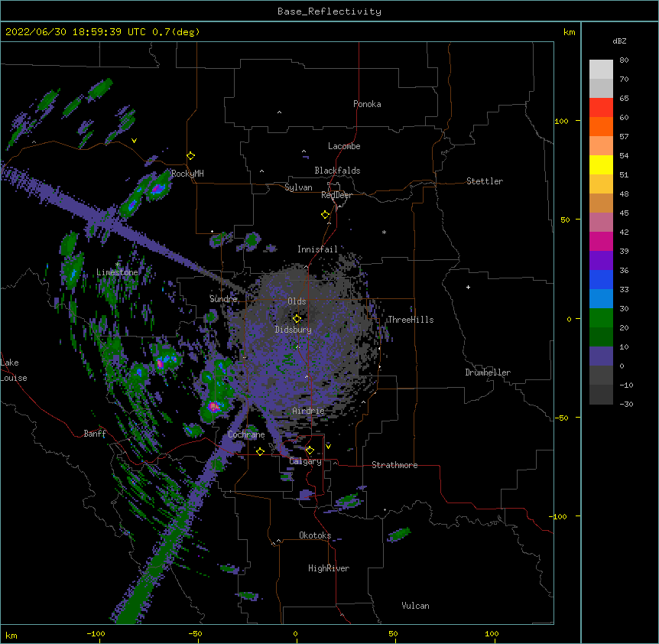Click the 80 value in dBZ legend

(624, 60)
